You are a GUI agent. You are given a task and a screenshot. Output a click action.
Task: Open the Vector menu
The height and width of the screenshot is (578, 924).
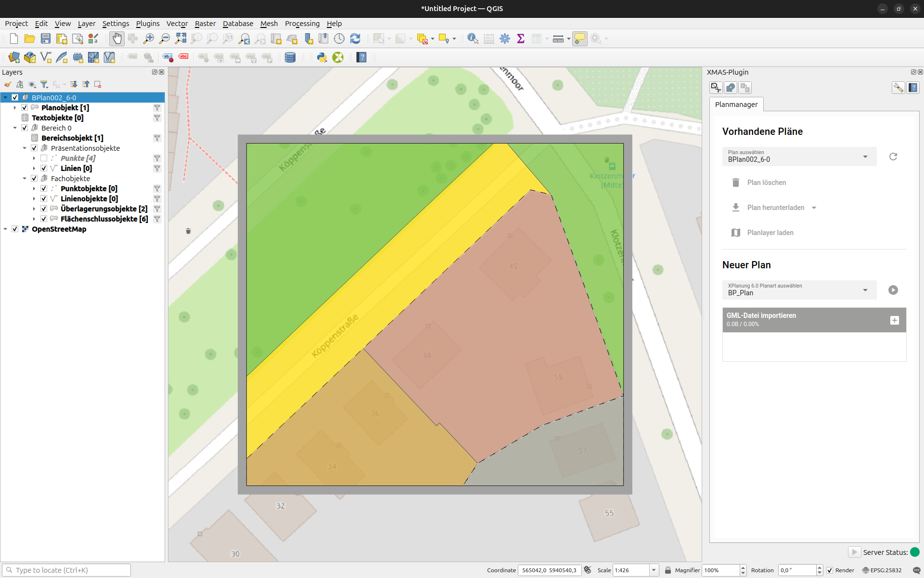(x=177, y=24)
